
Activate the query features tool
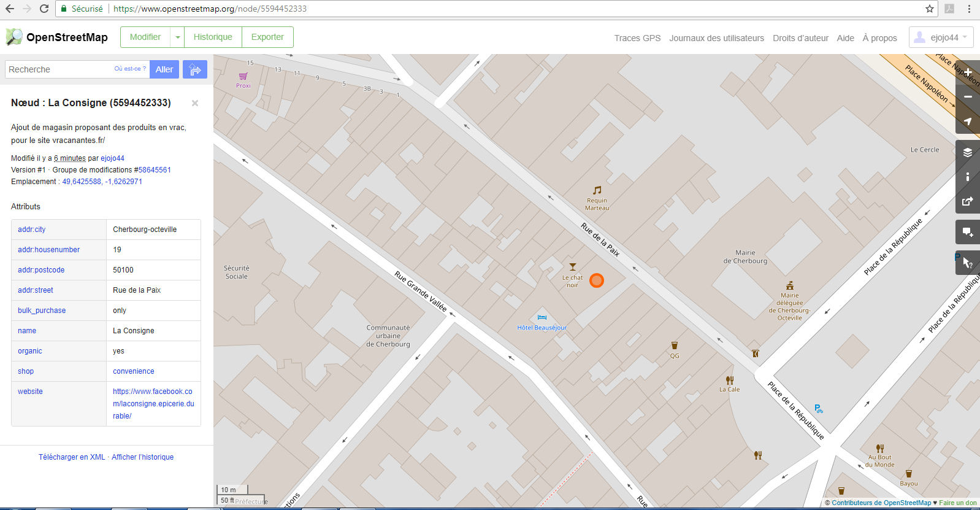pos(968,263)
